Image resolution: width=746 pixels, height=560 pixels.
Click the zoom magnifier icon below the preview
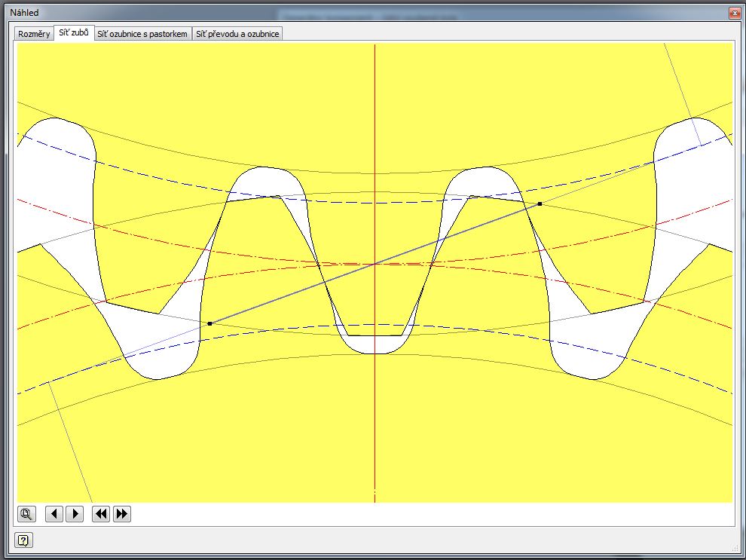[26, 514]
